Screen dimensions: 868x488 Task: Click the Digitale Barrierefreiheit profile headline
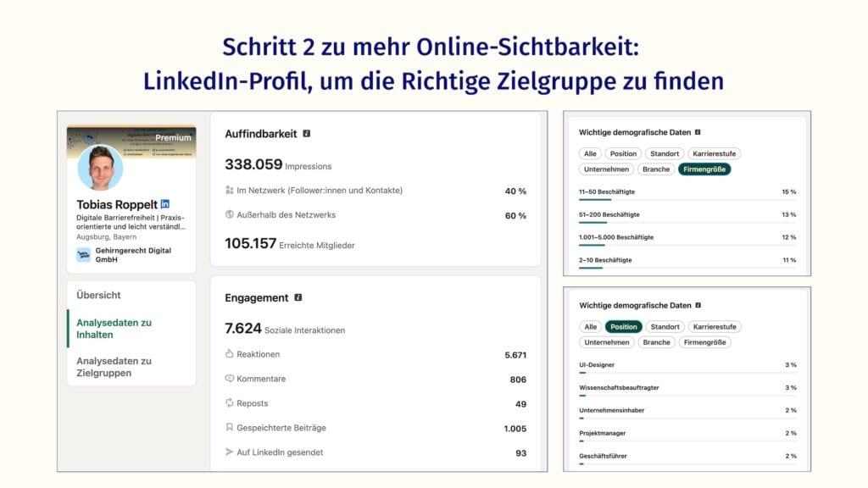131,222
